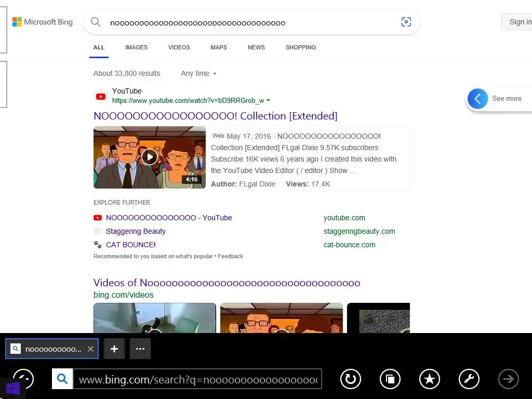Expand the Any time filter dropdown
The width and height of the screenshot is (532, 399).
198,73
